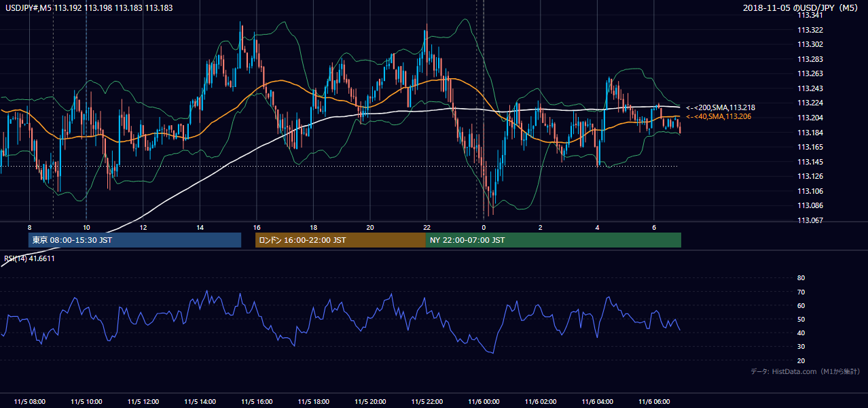Click the データ: HistData.com source credit
The height and width of the screenshot is (408, 868).
coord(806,371)
